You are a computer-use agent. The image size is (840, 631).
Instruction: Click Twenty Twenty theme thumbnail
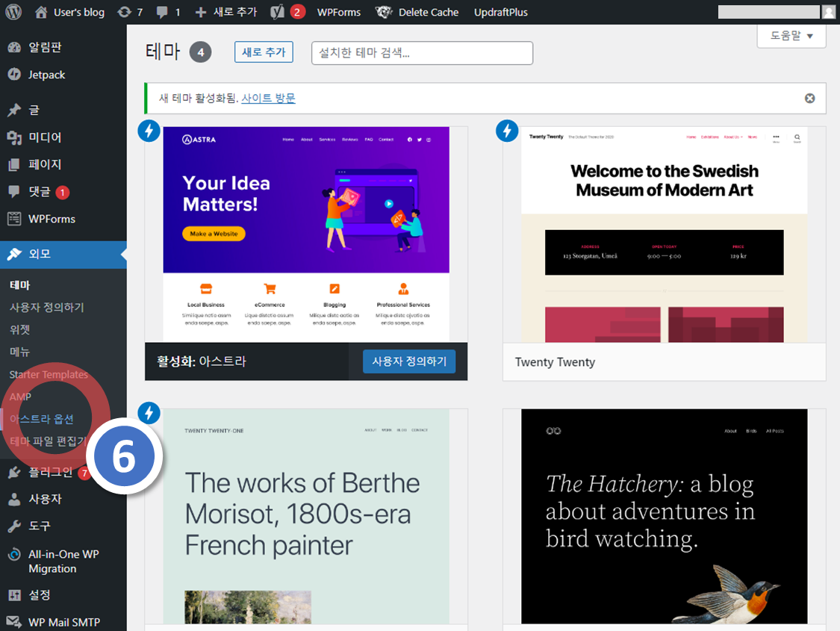[x=665, y=234]
